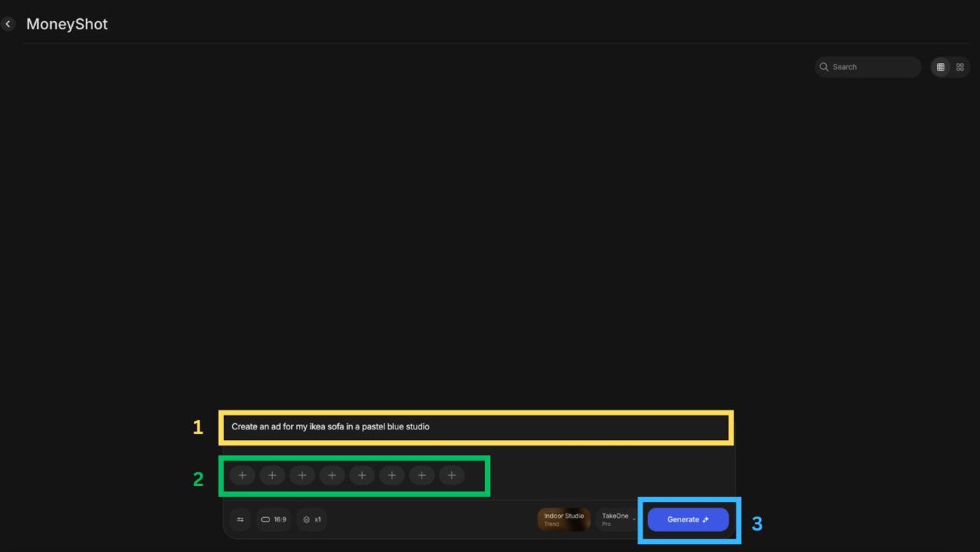Open the settings sliders icon
The image size is (980, 552).
(x=240, y=520)
